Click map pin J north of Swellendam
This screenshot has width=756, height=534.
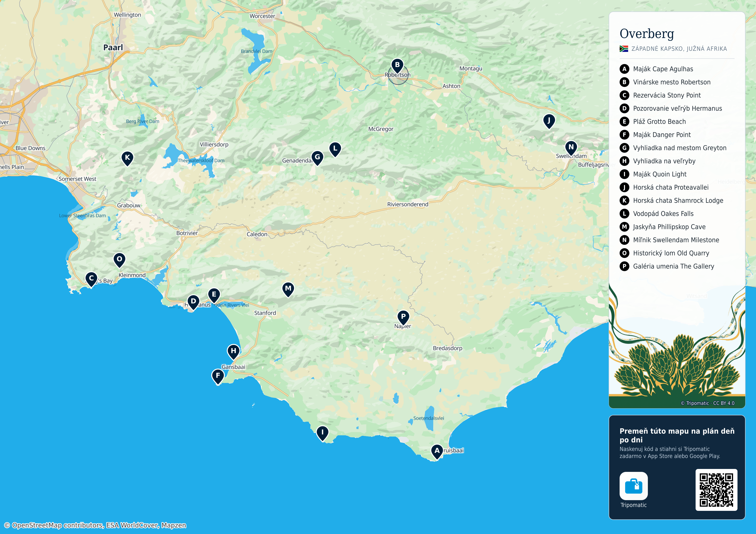coord(549,122)
